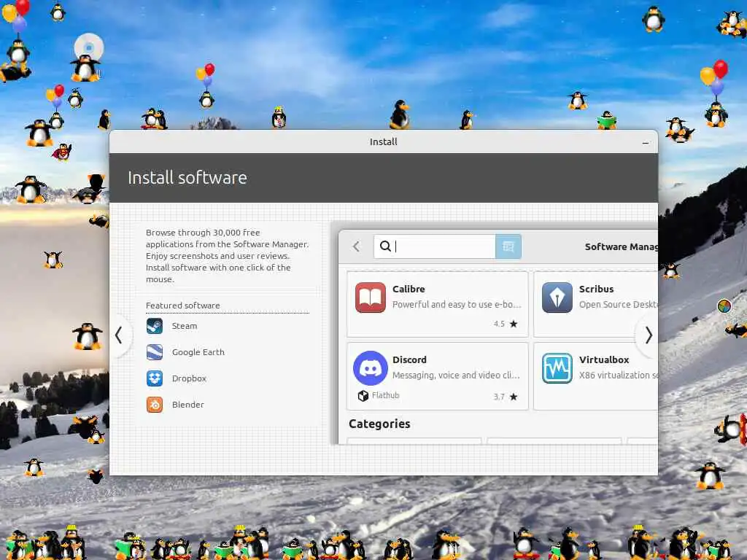Click the Google Earth icon

(x=155, y=352)
